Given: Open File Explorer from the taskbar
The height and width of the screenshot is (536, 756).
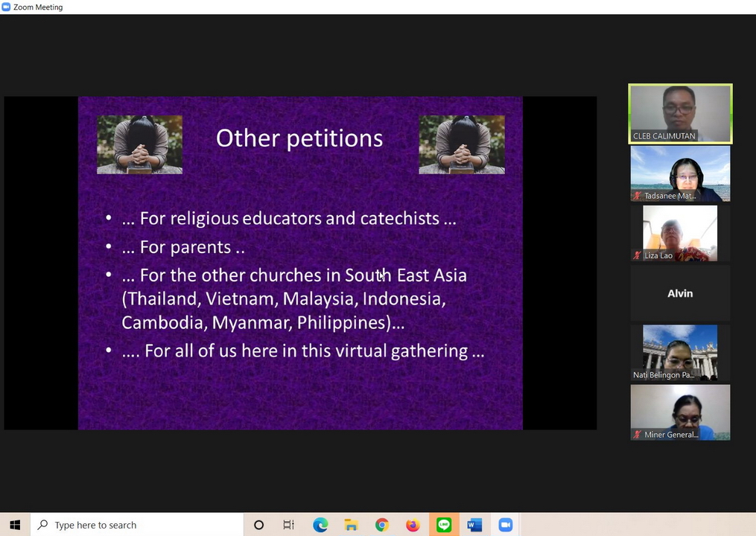Looking at the screenshot, I should click(351, 525).
